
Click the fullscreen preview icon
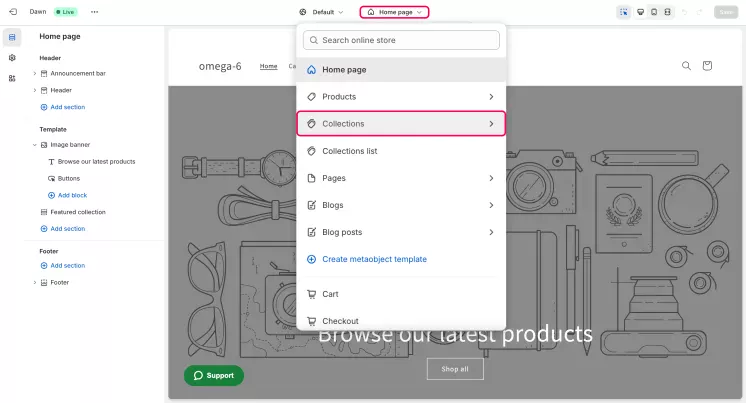(669, 12)
